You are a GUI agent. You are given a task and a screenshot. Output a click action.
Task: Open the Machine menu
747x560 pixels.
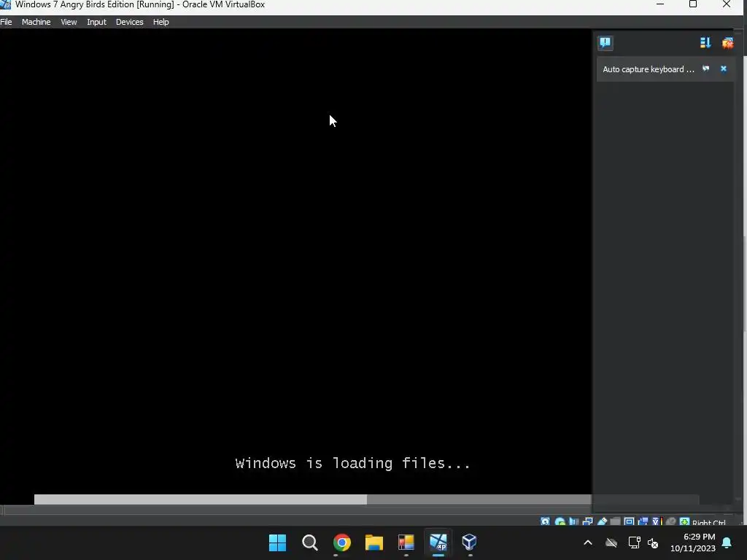click(x=36, y=22)
